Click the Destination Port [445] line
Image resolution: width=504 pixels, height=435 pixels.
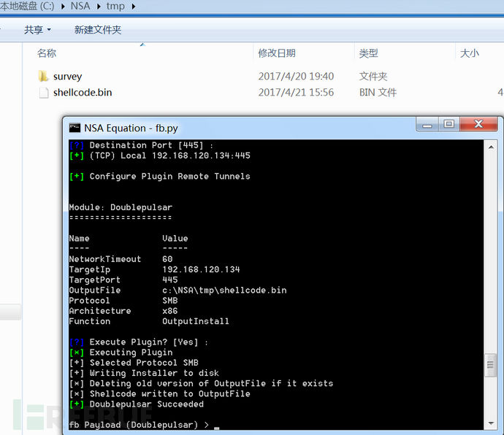[x=142, y=145]
